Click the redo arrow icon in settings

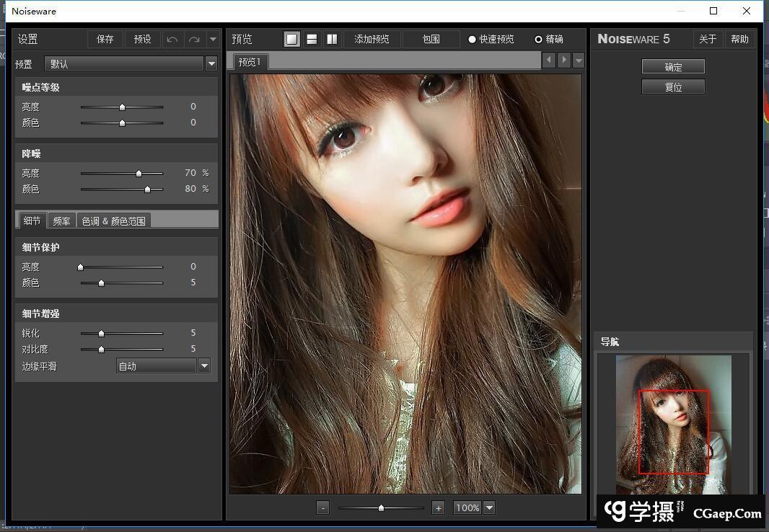193,39
